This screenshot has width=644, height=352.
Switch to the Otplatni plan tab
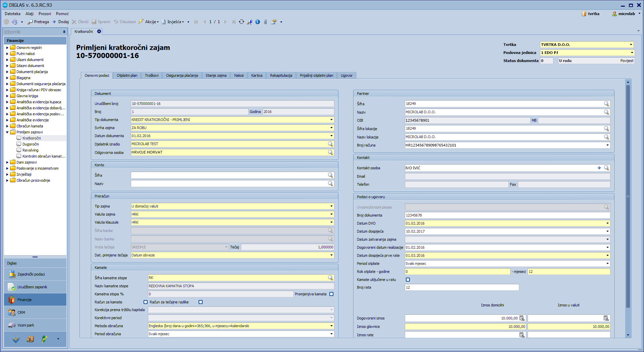tap(127, 75)
